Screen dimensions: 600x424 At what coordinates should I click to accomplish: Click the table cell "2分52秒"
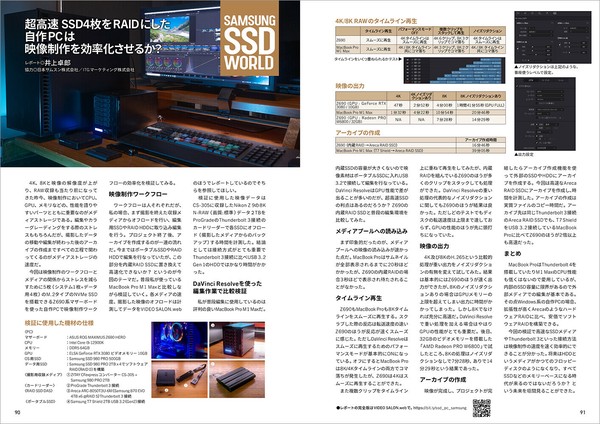(421, 105)
